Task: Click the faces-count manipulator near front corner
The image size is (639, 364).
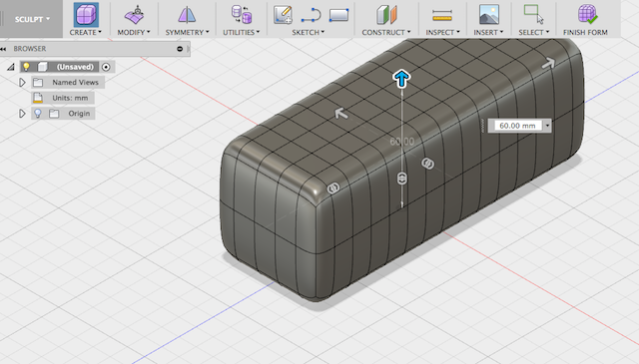Action: pos(332,188)
